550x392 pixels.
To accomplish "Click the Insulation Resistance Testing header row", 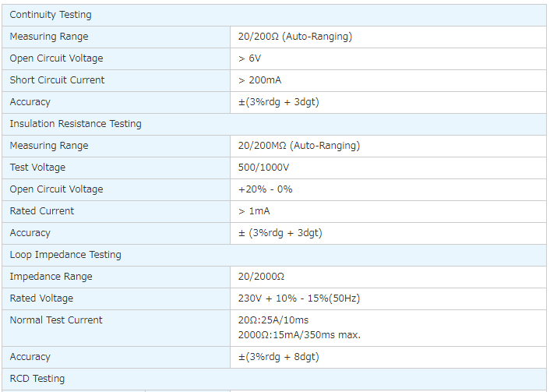I will click(x=76, y=124).
